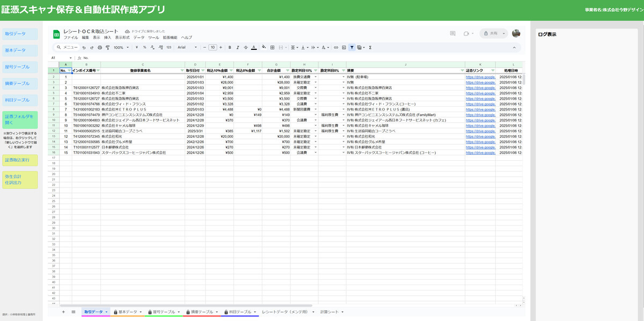Screen dimensions: 644x321
Task: Toggle bold formatting
Action: 230,47
